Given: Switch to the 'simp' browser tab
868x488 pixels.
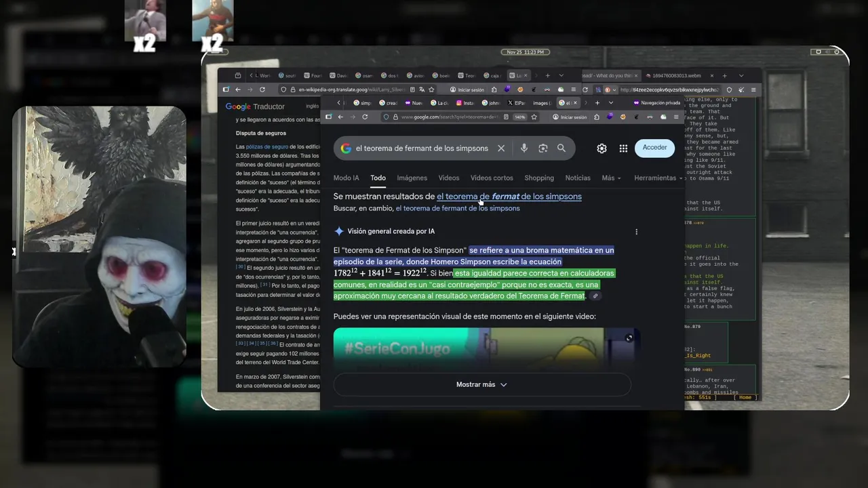Looking at the screenshot, I should point(361,103).
